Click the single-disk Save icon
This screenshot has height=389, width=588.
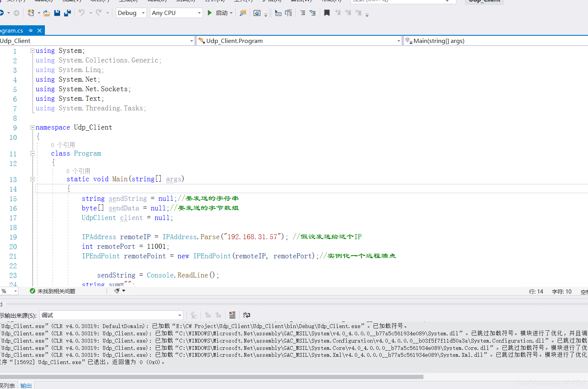click(x=57, y=13)
